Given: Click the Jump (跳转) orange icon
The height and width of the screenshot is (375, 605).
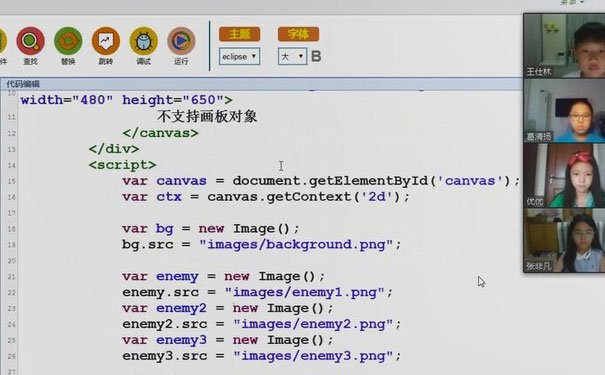Looking at the screenshot, I should (106, 41).
